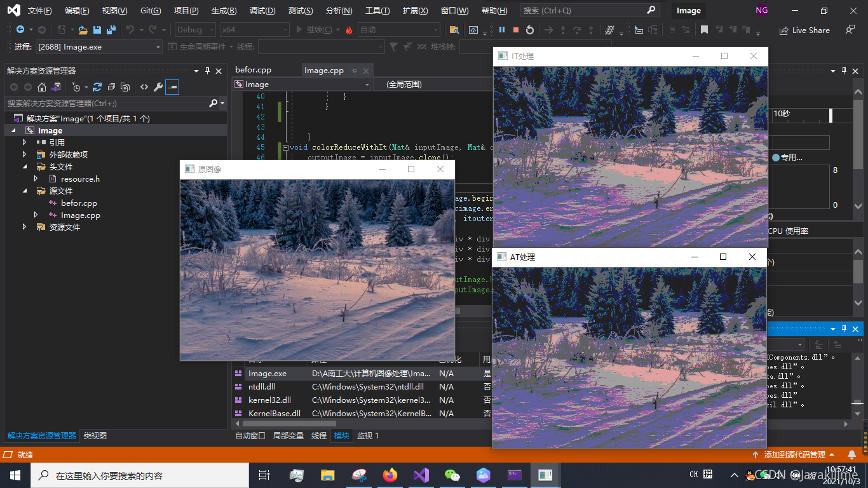Navigate backward with the blue arrow icon
Image resolution: width=868 pixels, height=488 pixels.
20,30
